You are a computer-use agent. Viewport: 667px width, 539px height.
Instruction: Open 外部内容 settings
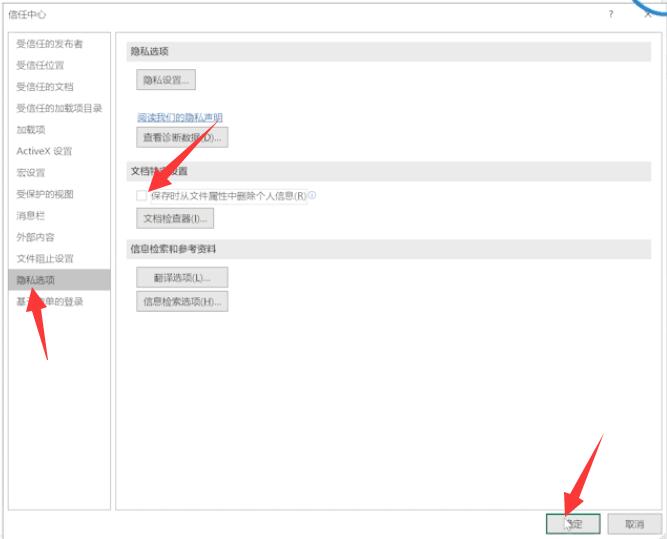point(35,237)
